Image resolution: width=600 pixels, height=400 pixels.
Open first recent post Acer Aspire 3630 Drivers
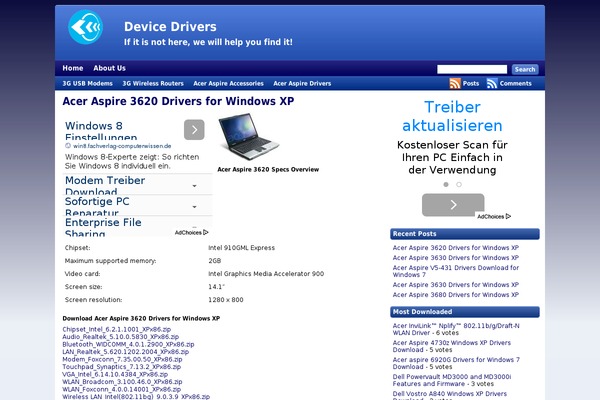[456, 258]
